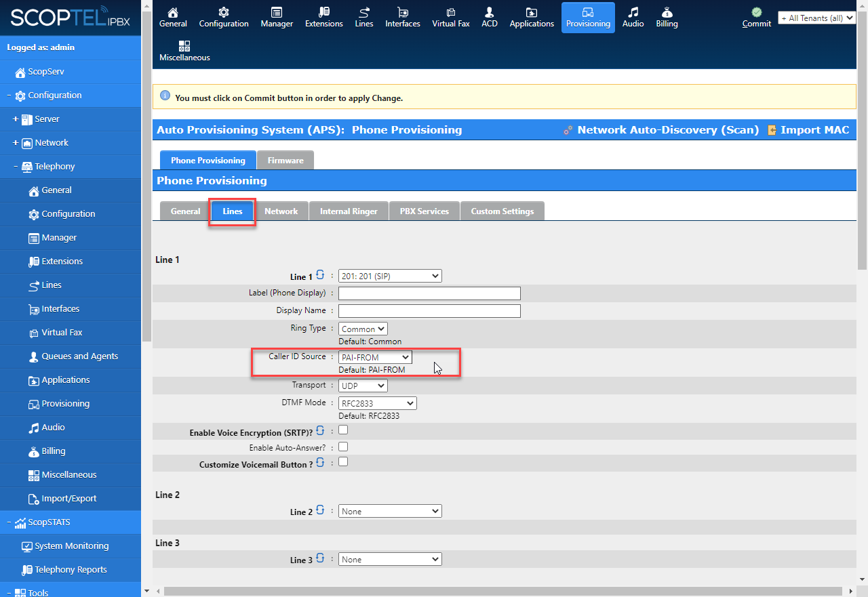Open the All Tenants dropdown
868x597 pixels.
point(817,18)
